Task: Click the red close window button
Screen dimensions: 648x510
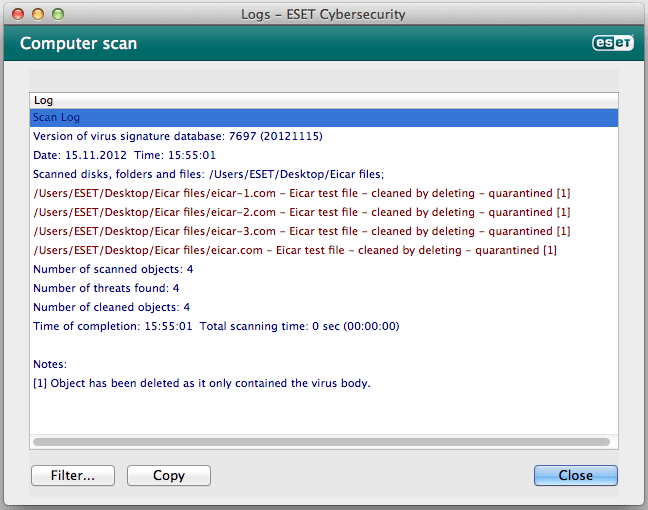Action: click(19, 15)
